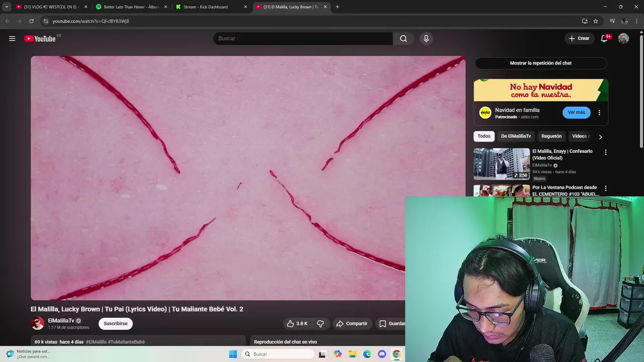Open the ElMalillaTv channel name link

coord(61,320)
